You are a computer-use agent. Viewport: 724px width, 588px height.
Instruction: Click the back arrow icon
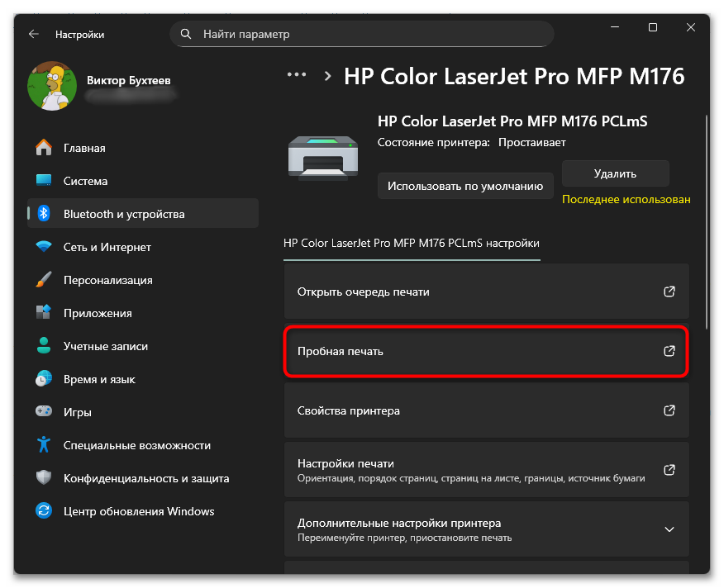pyautogui.click(x=34, y=34)
